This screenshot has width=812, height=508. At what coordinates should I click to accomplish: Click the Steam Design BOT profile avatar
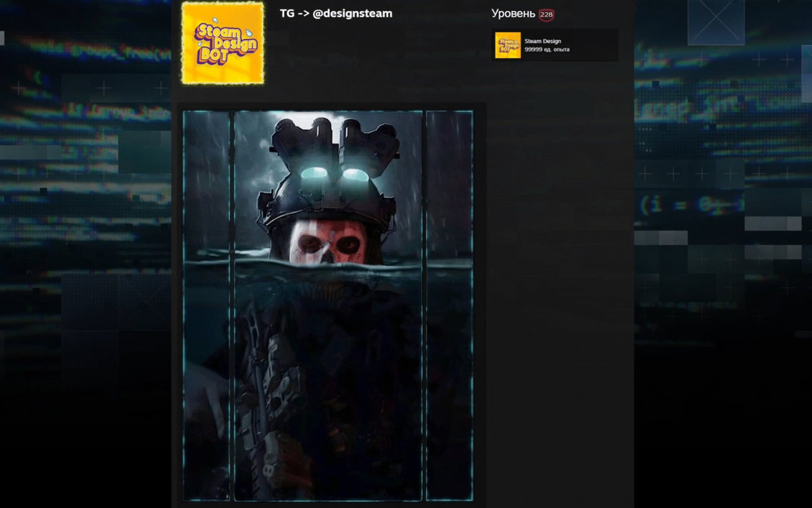223,43
